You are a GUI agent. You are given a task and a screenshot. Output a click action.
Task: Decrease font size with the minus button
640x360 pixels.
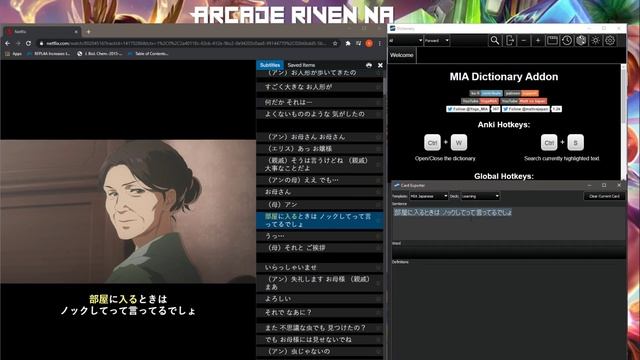click(x=524, y=40)
